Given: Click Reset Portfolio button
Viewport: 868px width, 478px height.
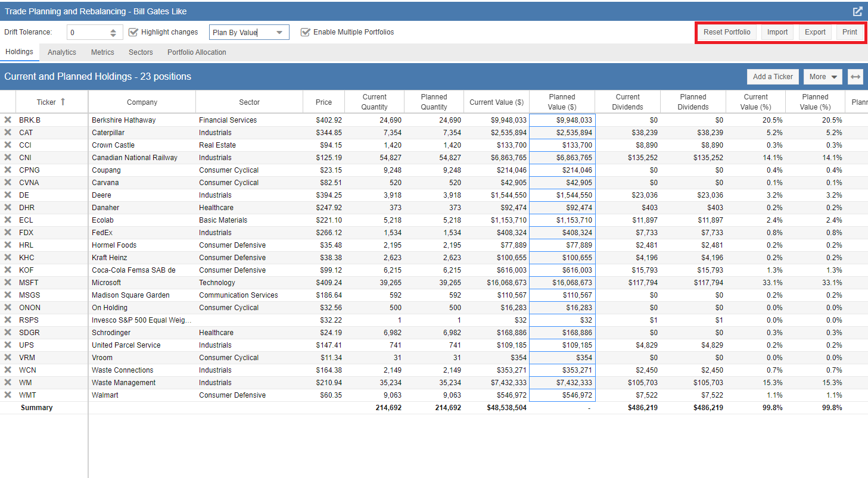Looking at the screenshot, I should [x=727, y=32].
